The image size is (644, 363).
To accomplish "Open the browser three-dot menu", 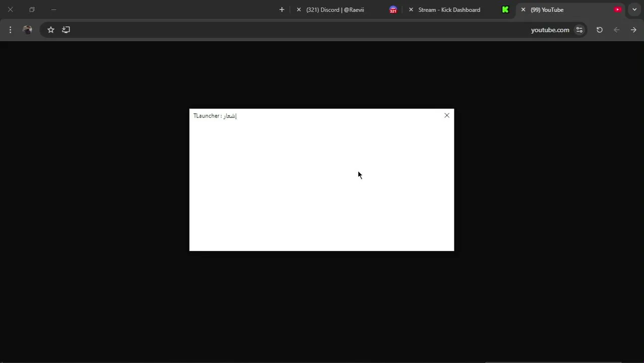I will tap(10, 30).
